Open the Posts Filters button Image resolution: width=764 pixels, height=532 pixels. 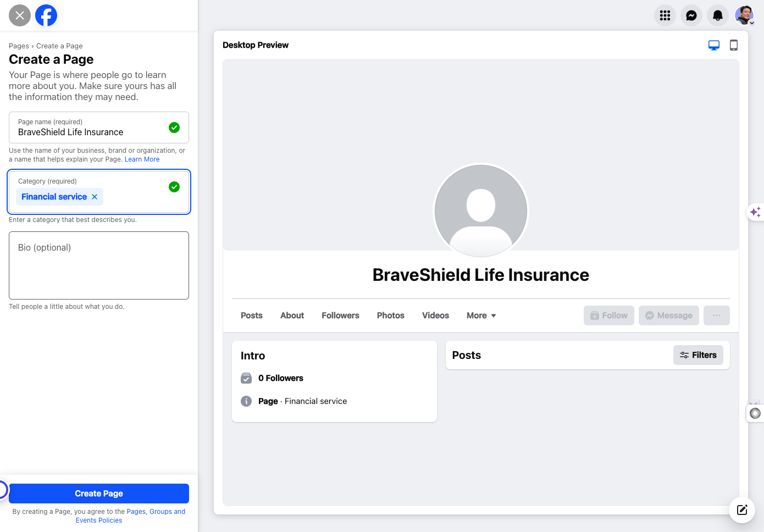point(698,355)
